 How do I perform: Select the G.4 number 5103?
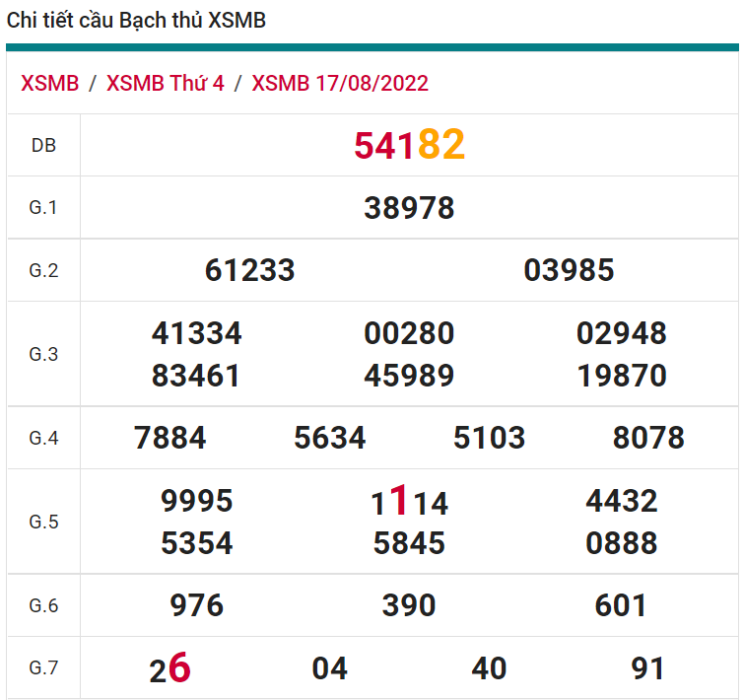tap(489, 438)
